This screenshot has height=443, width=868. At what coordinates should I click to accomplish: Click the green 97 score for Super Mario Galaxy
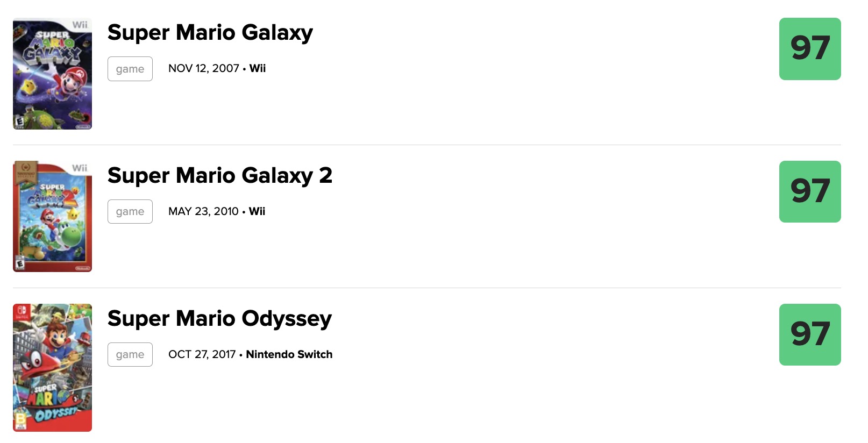810,49
